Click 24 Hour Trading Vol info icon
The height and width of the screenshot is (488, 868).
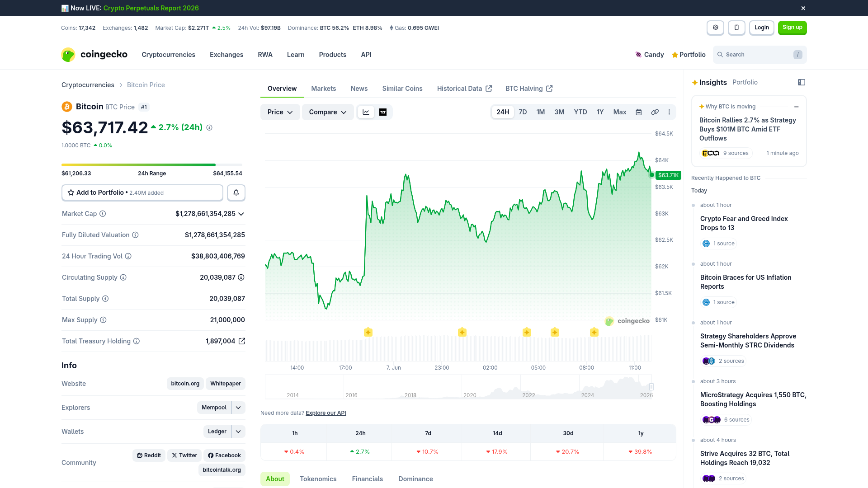(x=128, y=256)
